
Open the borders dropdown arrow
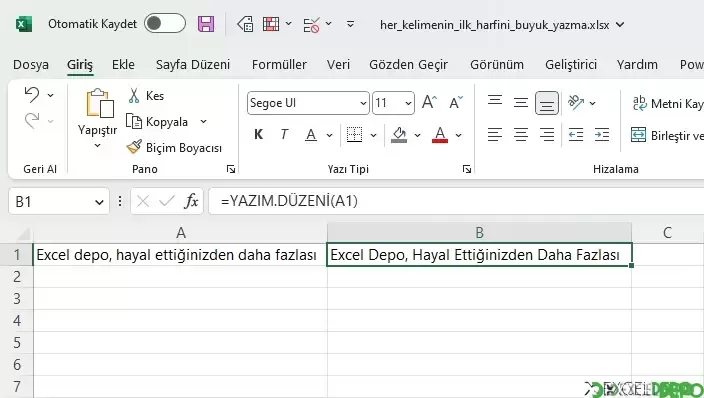[x=373, y=135]
